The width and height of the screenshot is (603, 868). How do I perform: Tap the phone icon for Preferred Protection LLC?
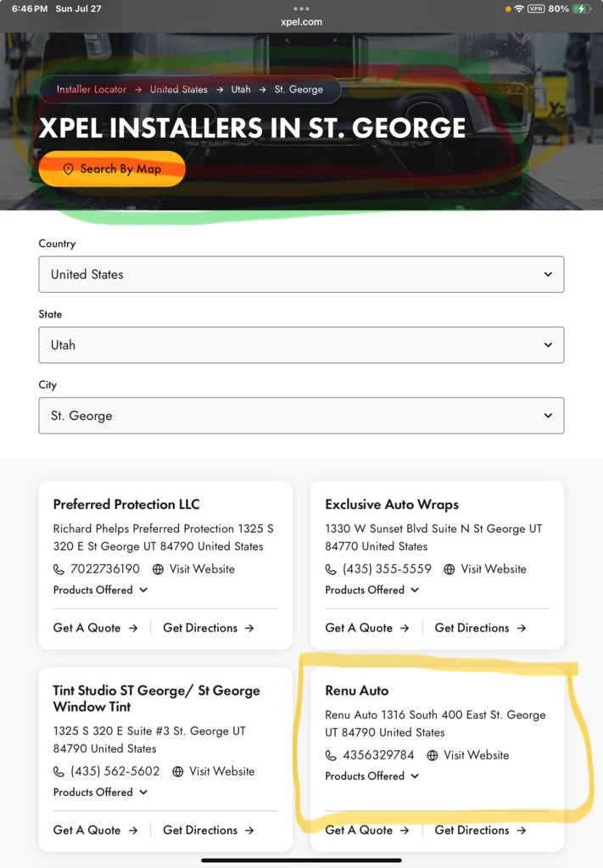coord(59,569)
